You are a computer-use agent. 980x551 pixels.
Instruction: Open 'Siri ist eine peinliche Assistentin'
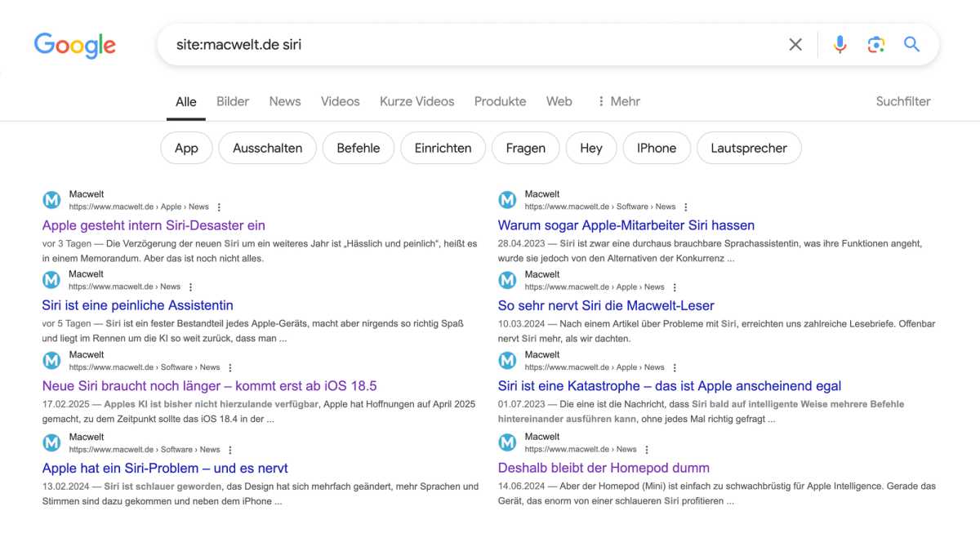pos(138,305)
